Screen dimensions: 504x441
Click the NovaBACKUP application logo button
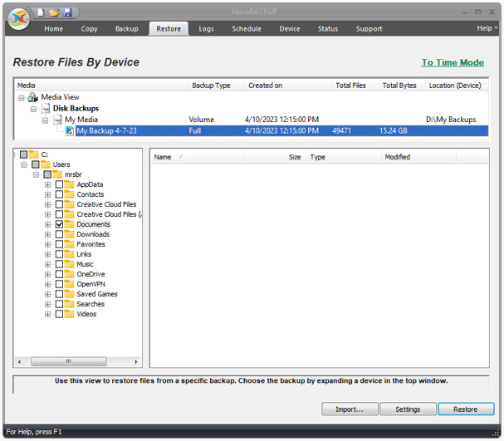(19, 18)
